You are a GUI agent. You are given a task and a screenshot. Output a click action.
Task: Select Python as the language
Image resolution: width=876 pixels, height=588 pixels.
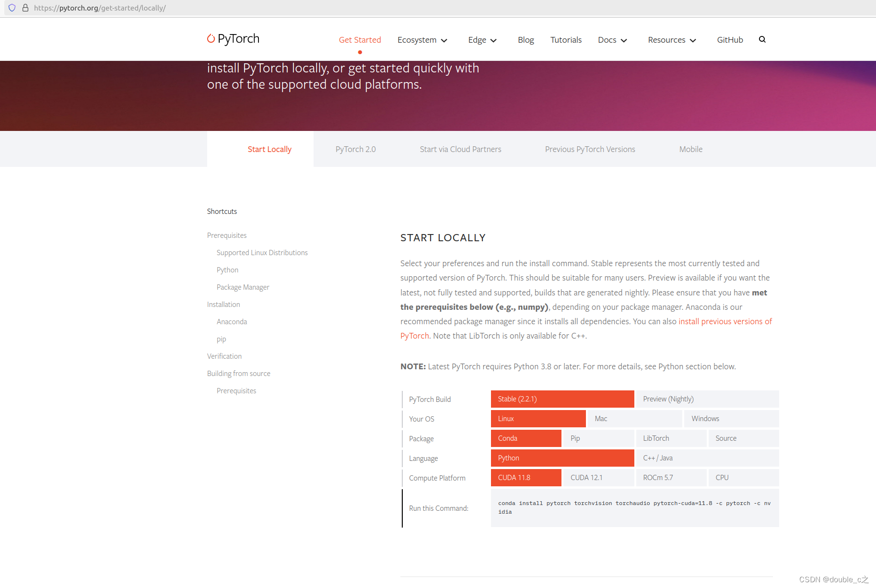562,458
